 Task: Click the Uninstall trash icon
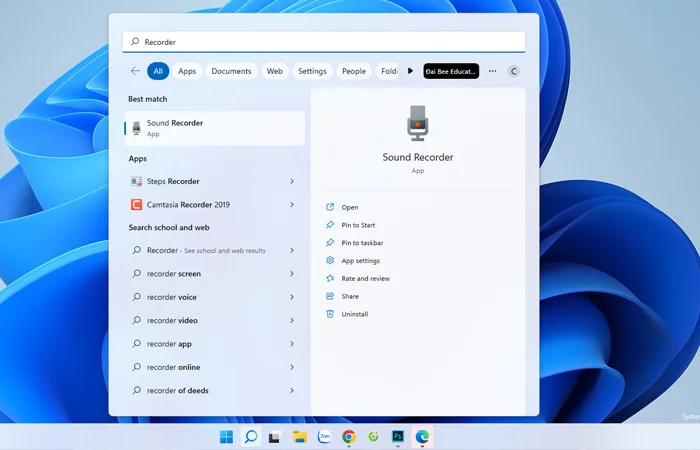(330, 314)
